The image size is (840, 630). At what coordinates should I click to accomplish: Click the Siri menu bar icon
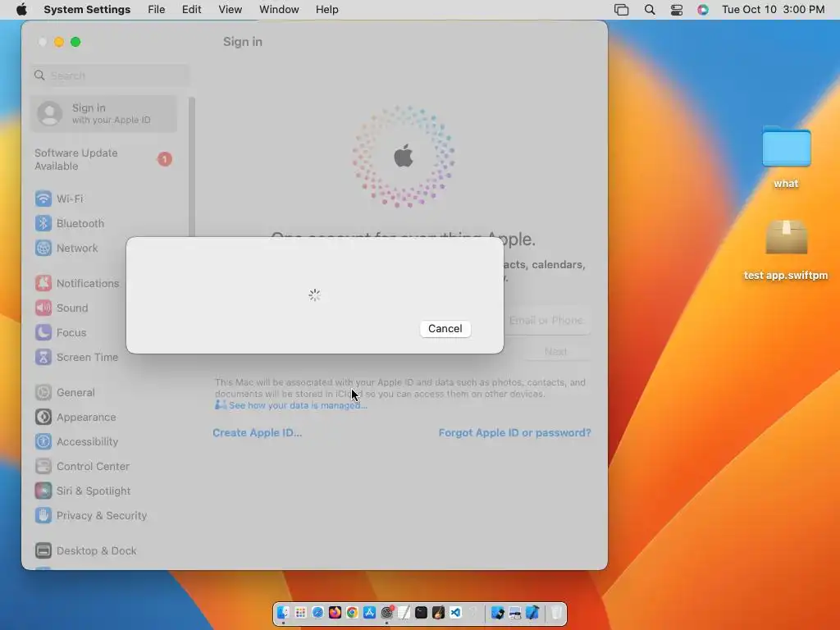click(x=703, y=10)
